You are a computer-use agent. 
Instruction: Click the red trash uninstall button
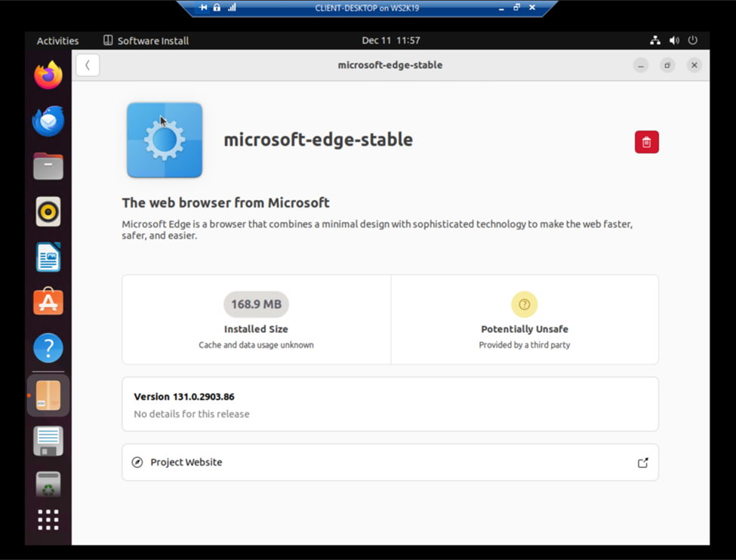[646, 142]
